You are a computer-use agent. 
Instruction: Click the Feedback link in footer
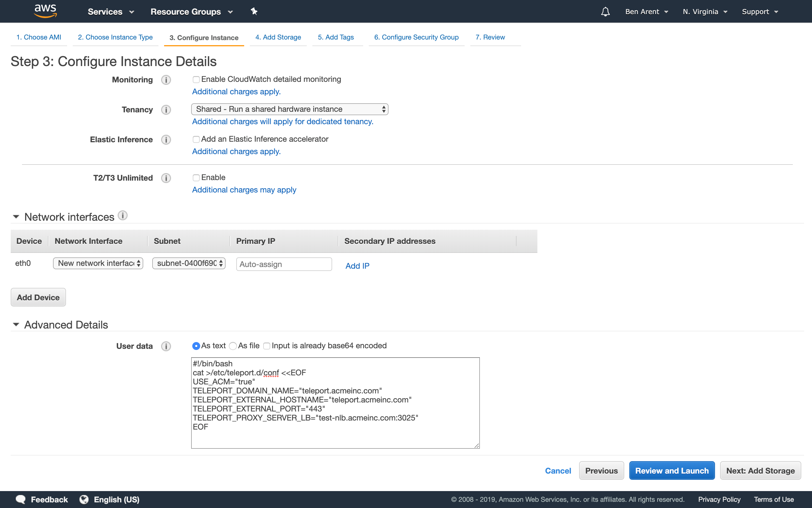pos(49,500)
